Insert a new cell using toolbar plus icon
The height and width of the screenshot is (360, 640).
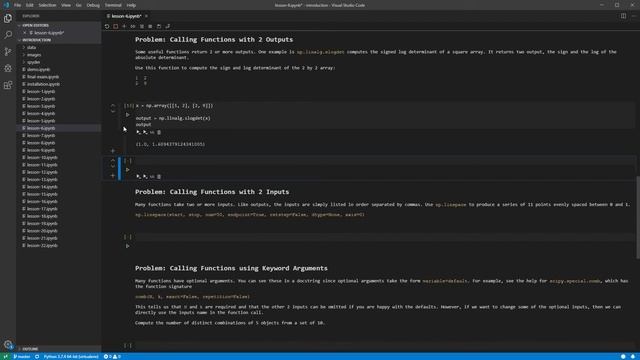pos(124,26)
